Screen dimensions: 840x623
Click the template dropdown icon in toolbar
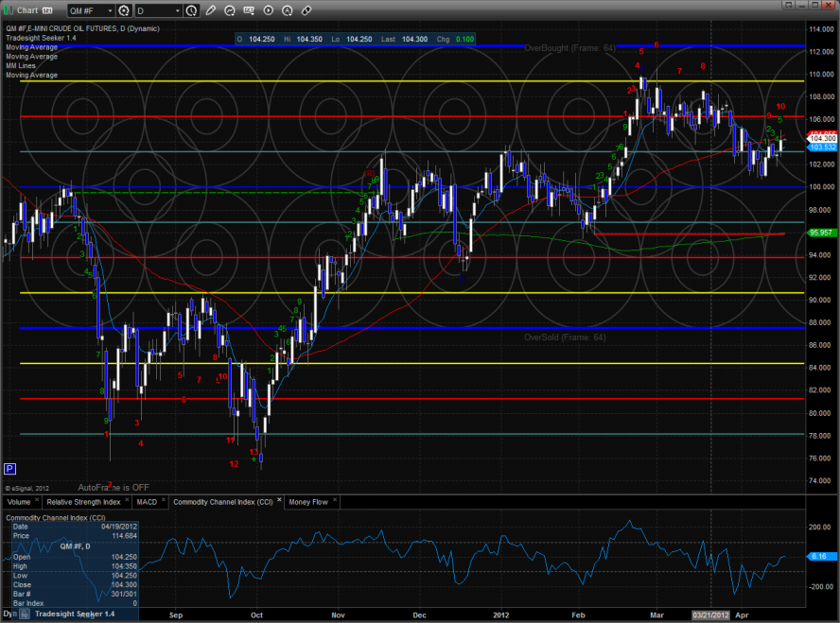[247, 11]
